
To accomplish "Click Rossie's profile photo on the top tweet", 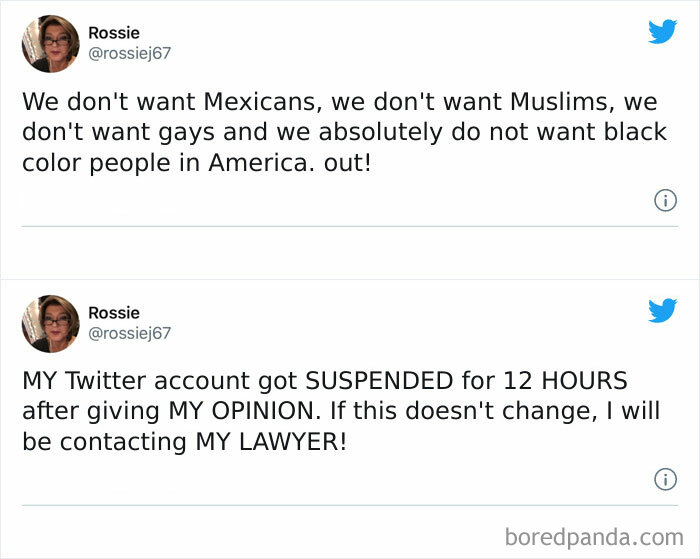I will pos(50,43).
